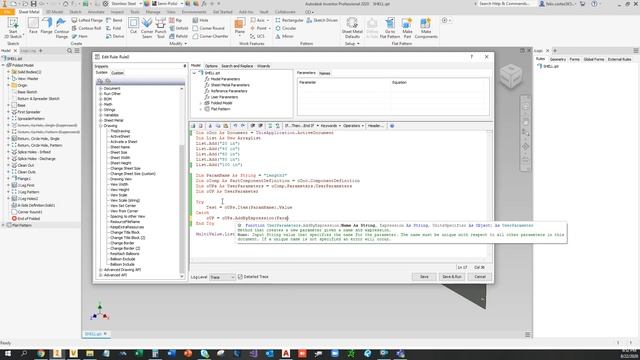Image resolution: width=640 pixels, height=360 pixels.
Task: Open the Log Level dropdown
Action: tap(222, 277)
